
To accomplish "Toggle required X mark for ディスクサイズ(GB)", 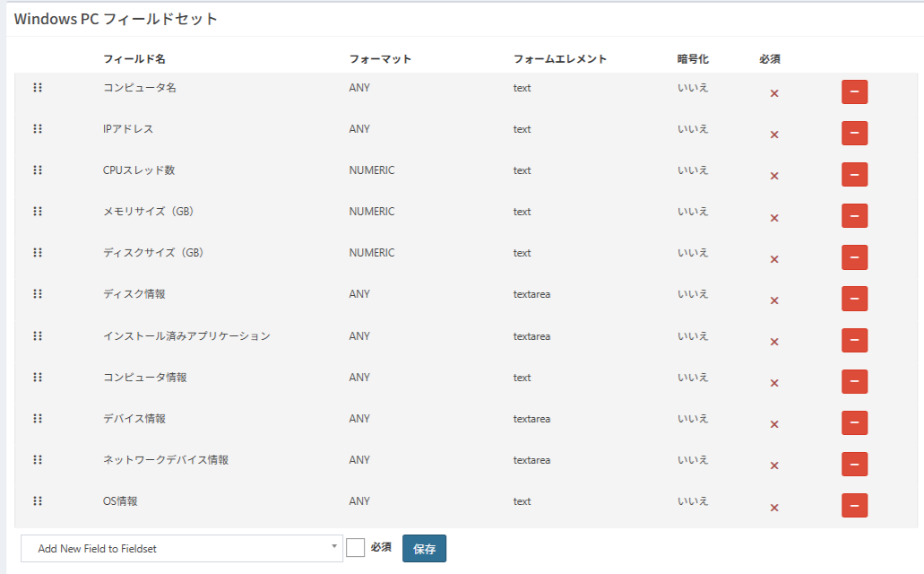I will pyautogui.click(x=774, y=259).
